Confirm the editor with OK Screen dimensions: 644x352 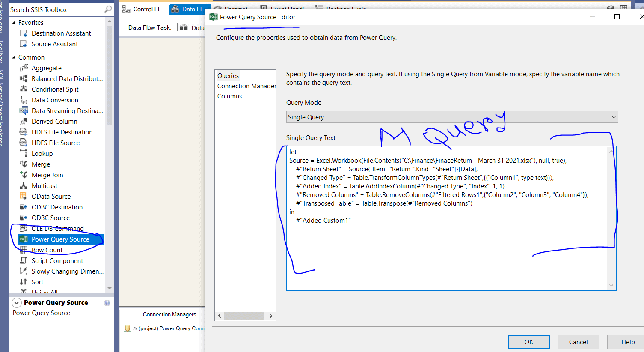click(x=529, y=342)
